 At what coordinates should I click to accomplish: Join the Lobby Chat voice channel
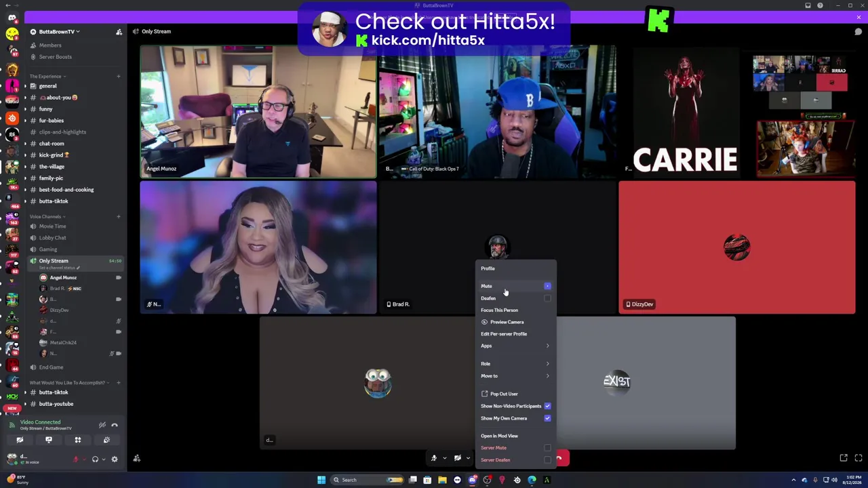75,238
